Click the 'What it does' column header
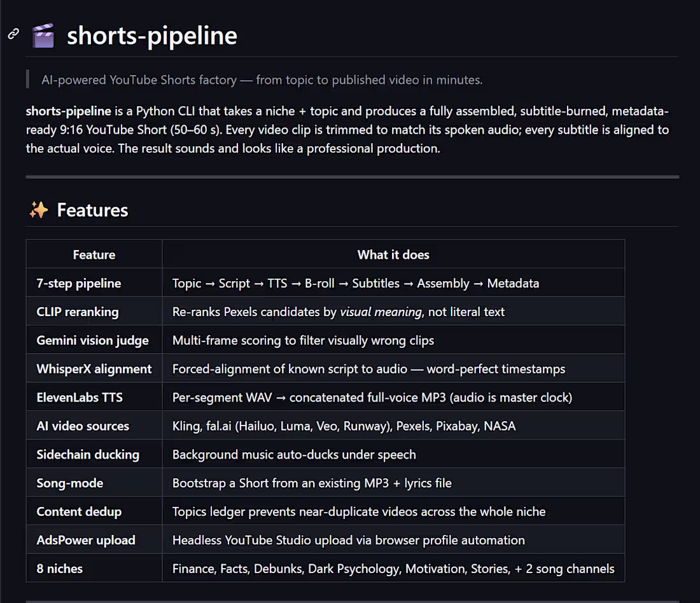The width and height of the screenshot is (700, 603). click(393, 254)
